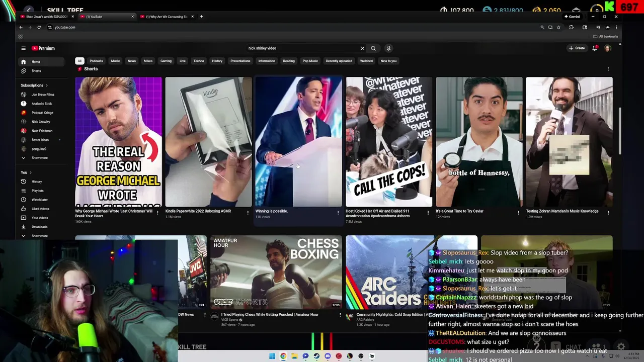Viewport: 644px width, 362px height.
Task: Open Windows Start menu
Action: 272,356
